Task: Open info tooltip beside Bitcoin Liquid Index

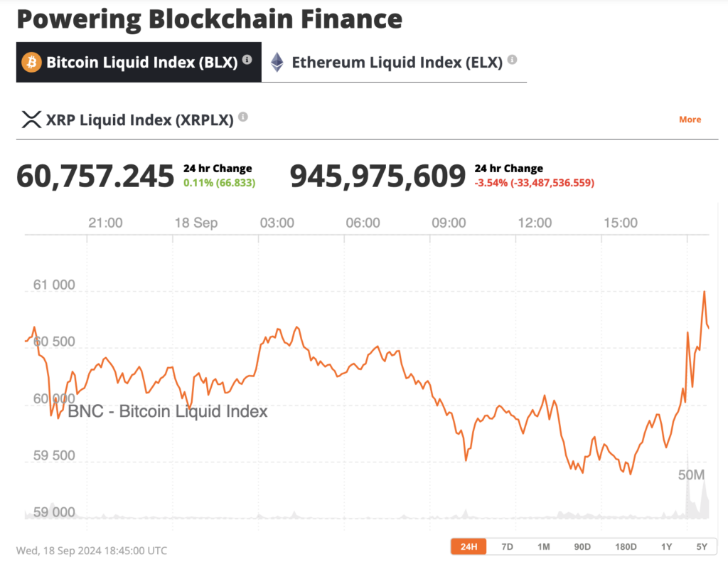Action: click(x=247, y=60)
